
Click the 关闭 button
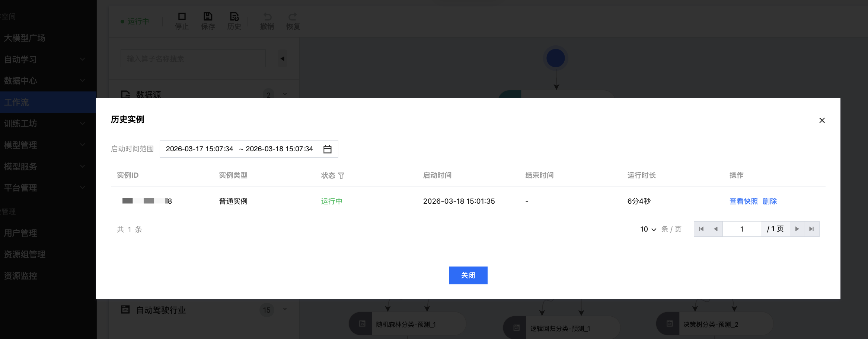click(468, 275)
